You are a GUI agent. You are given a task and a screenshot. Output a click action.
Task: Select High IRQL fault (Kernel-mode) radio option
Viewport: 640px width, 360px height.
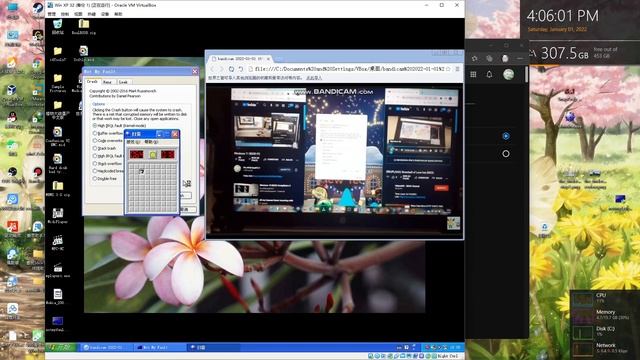119,125
